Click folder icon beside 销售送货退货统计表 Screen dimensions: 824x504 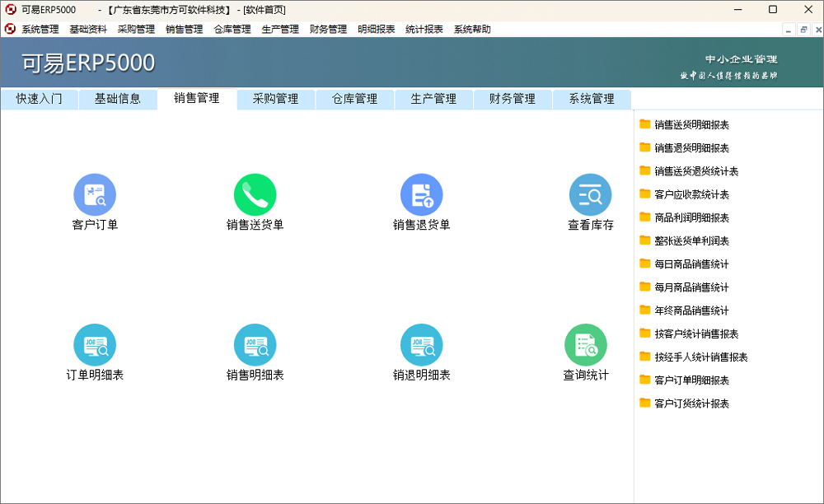click(x=645, y=170)
